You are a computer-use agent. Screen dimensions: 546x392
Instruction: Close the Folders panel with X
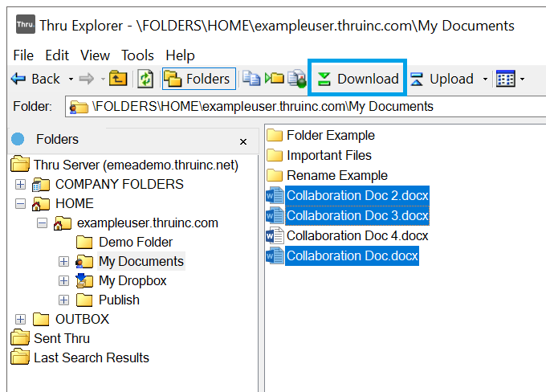pos(243,141)
